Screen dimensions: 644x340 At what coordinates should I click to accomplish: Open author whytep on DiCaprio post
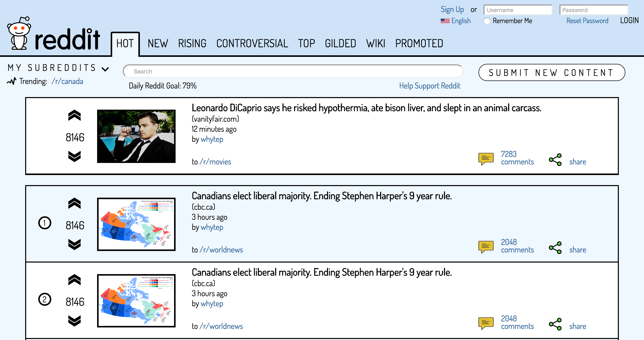coord(212,139)
